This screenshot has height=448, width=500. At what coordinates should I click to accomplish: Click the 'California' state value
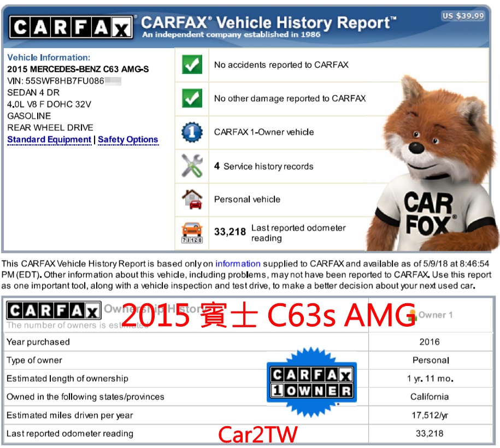click(430, 397)
